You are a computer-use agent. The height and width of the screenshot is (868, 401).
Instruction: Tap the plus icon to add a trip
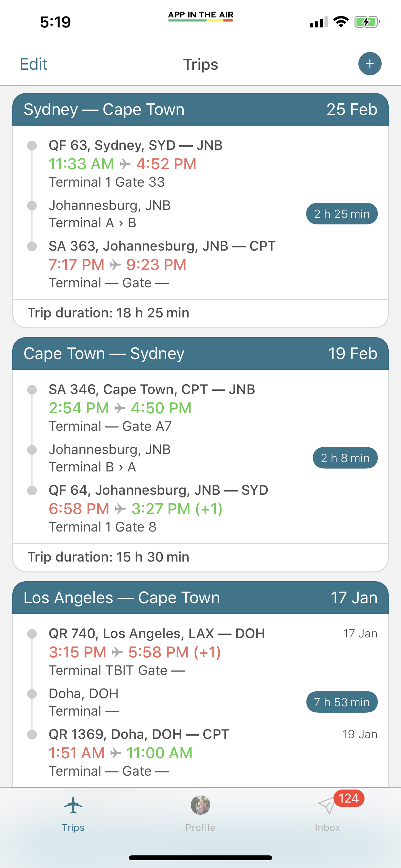tap(370, 64)
